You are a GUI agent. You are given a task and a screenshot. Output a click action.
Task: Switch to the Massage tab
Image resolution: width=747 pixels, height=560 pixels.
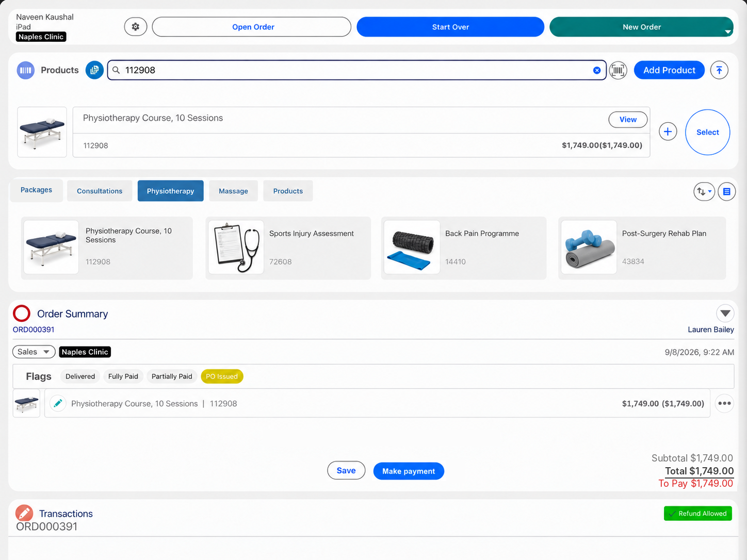(233, 191)
